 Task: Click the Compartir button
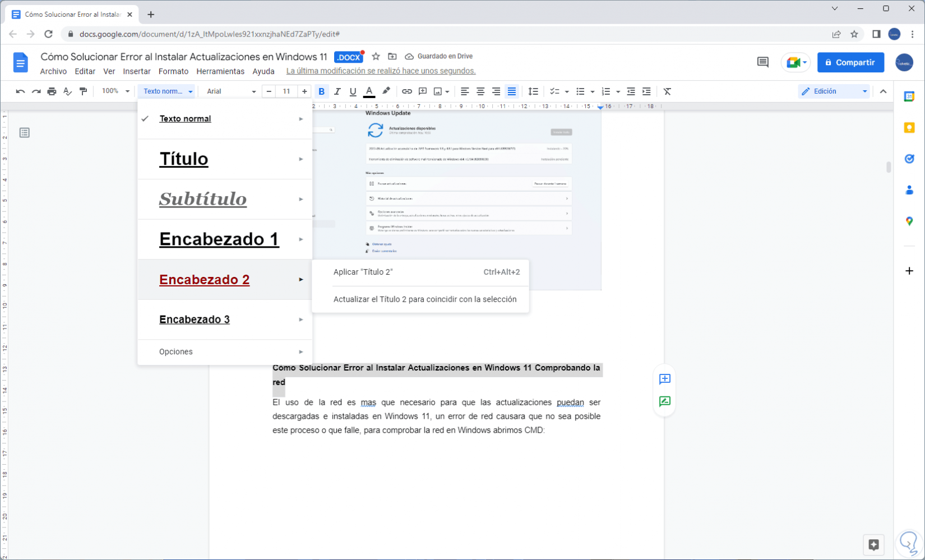[x=850, y=62]
